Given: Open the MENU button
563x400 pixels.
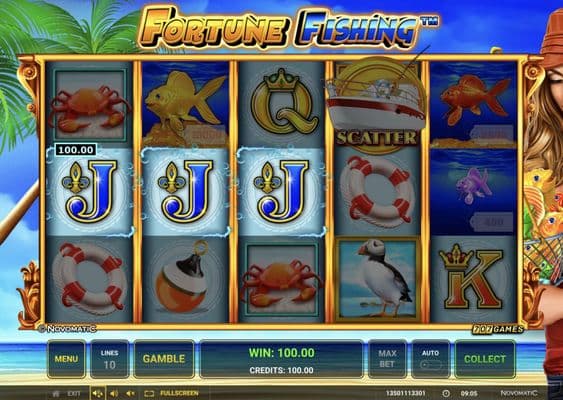Looking at the screenshot, I should (66, 359).
